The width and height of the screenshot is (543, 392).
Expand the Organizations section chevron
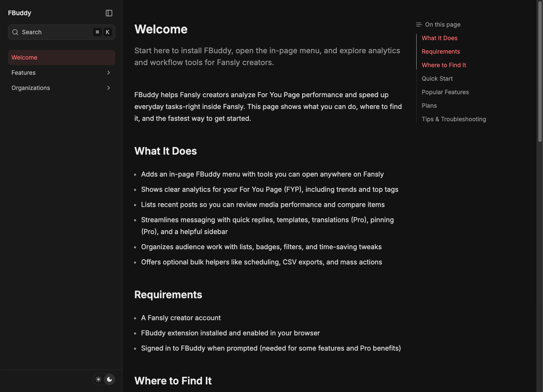point(108,88)
